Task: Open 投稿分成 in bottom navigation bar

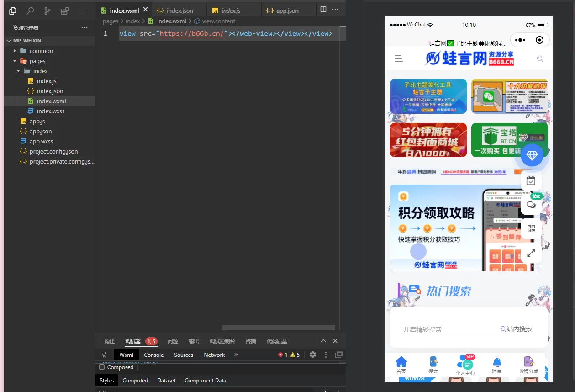Action: tap(528, 365)
